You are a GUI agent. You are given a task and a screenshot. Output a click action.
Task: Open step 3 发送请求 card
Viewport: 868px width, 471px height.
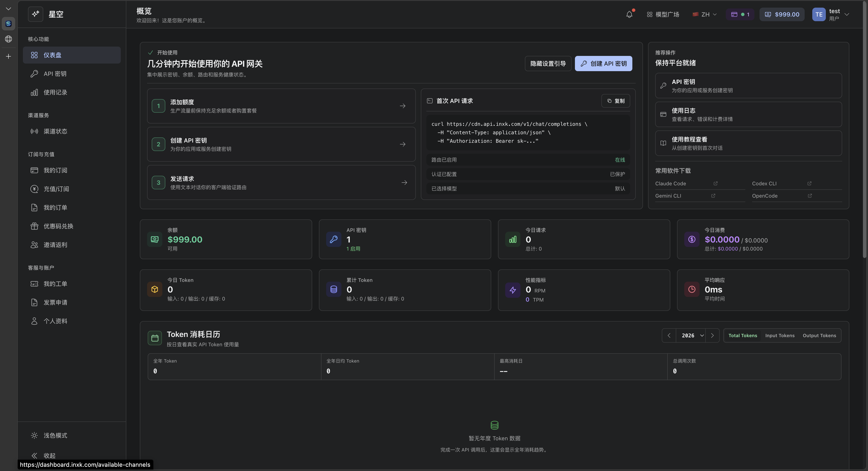[281, 183]
